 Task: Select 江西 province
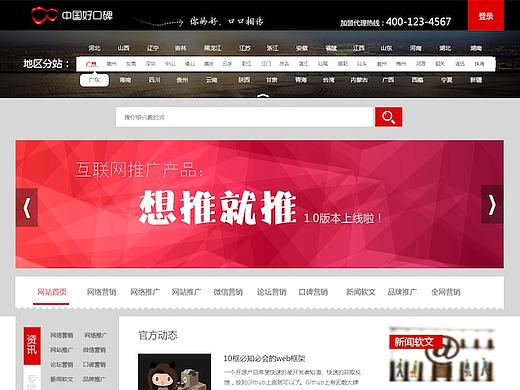tap(359, 48)
